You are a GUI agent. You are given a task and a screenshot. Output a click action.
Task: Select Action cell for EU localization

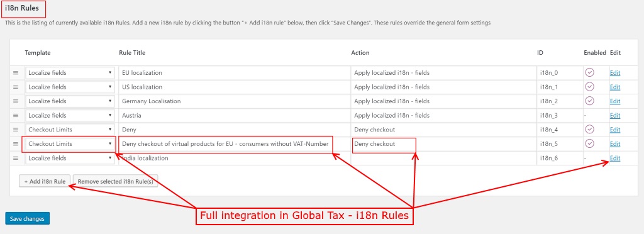443,73
